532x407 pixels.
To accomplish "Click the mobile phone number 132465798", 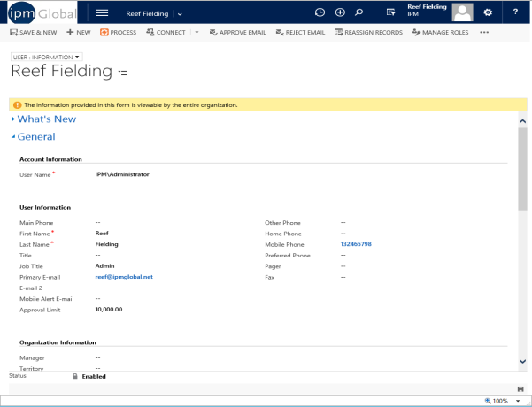I will pos(356,244).
